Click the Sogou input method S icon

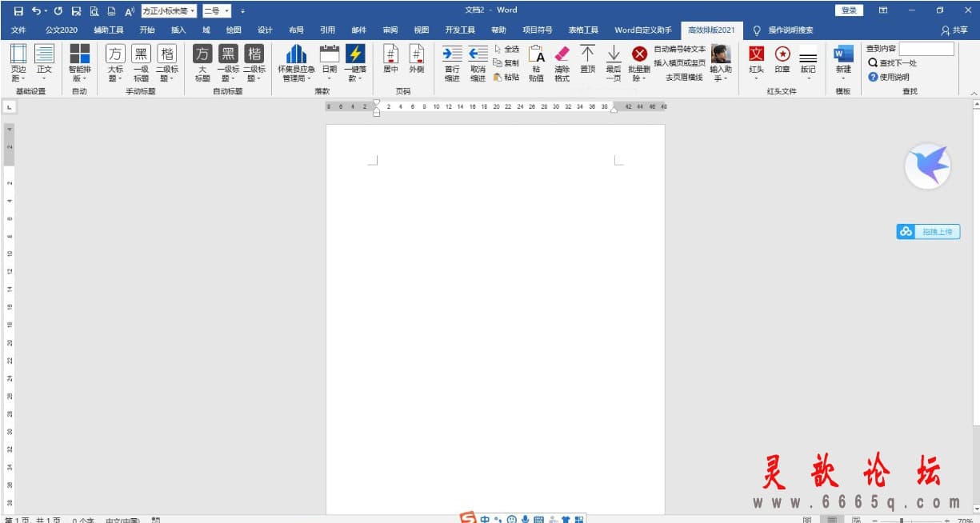[x=468, y=518]
